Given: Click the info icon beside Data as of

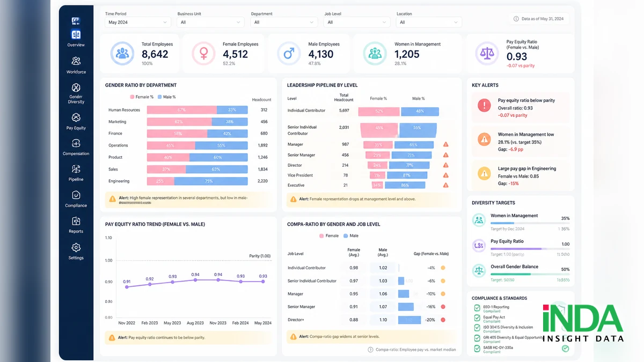Looking at the screenshot, I should point(517,19).
